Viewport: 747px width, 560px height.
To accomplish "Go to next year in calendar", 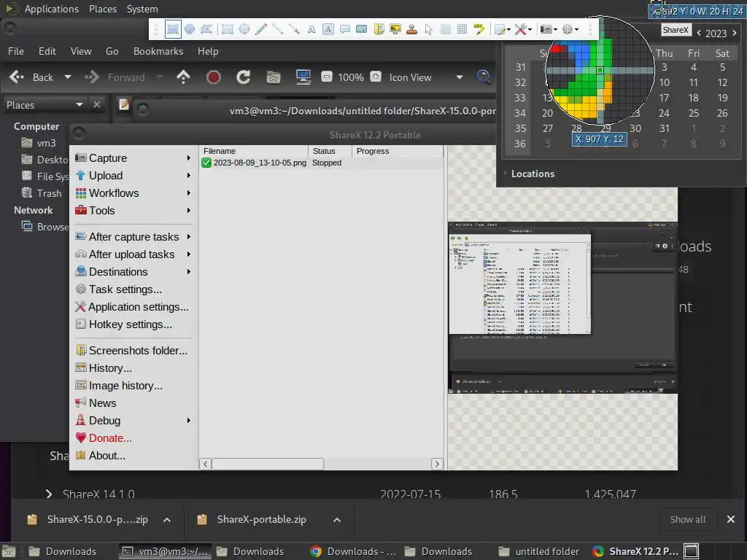I will pyautogui.click(x=735, y=33).
